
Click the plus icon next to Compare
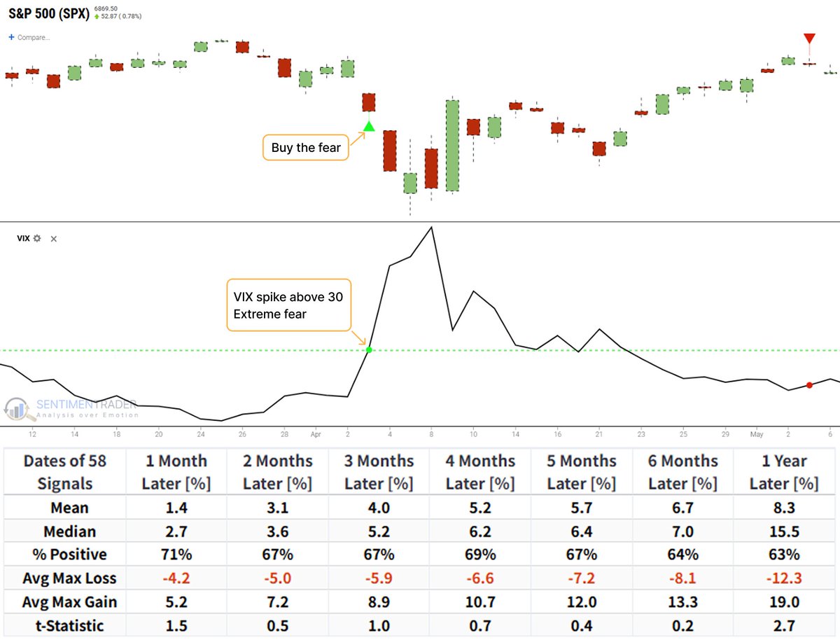(x=13, y=38)
